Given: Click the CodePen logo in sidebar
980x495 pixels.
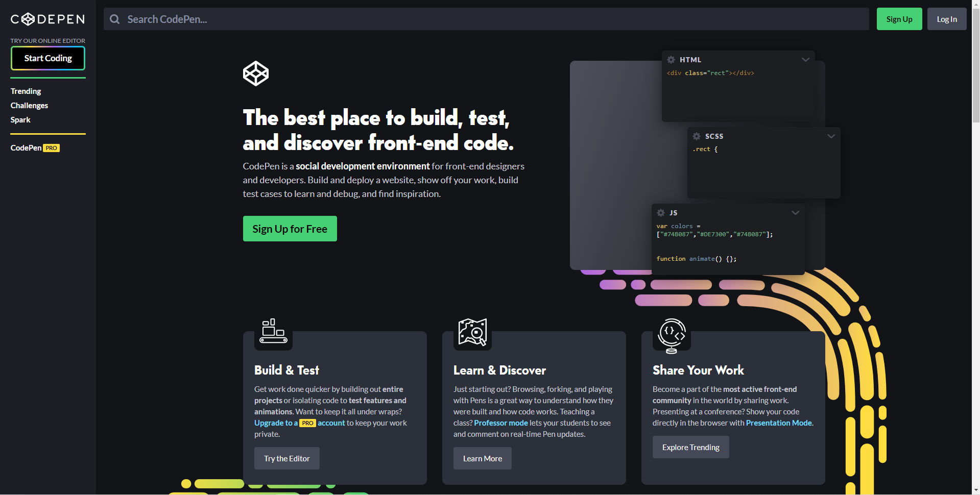Looking at the screenshot, I should pyautogui.click(x=47, y=19).
